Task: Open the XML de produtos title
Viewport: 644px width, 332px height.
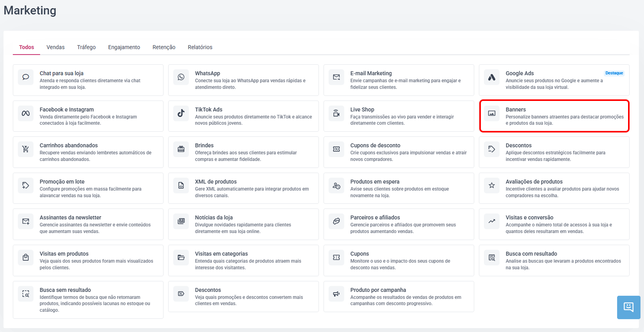Action: [216, 182]
